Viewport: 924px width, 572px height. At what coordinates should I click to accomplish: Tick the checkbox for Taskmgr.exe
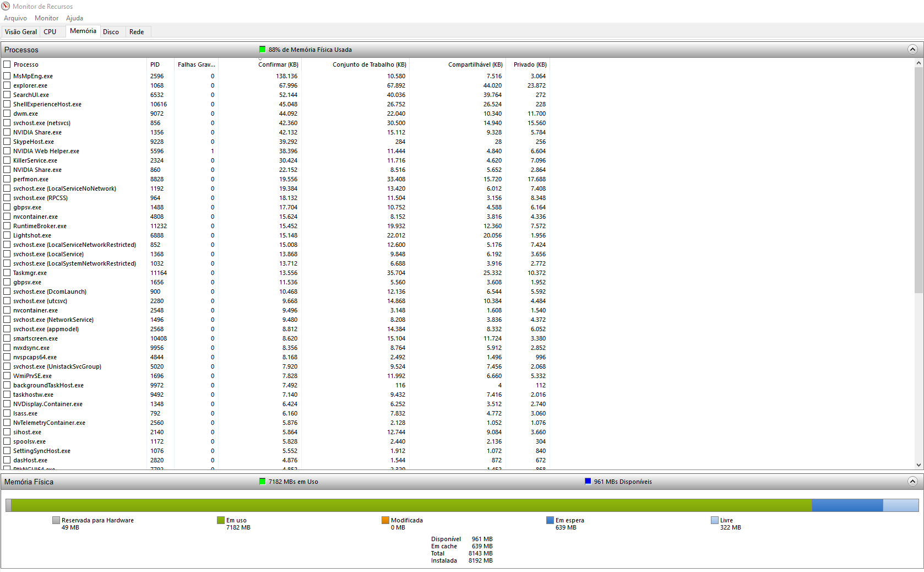(x=7, y=273)
